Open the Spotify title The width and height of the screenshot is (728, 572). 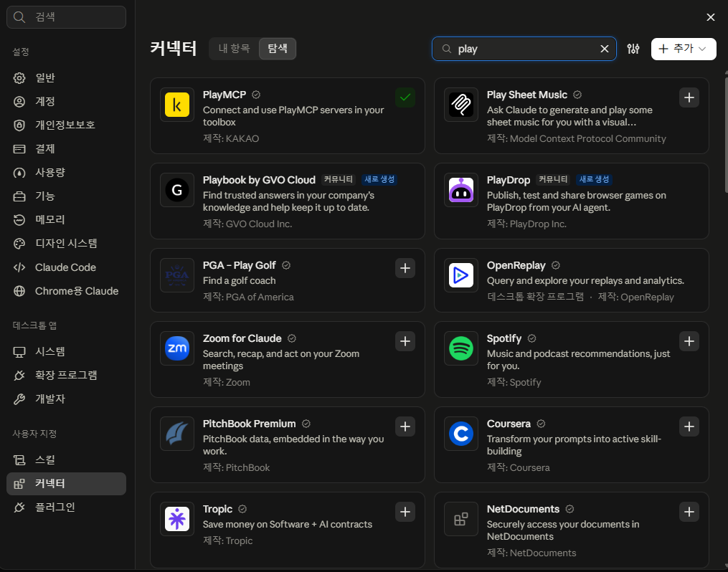point(504,338)
